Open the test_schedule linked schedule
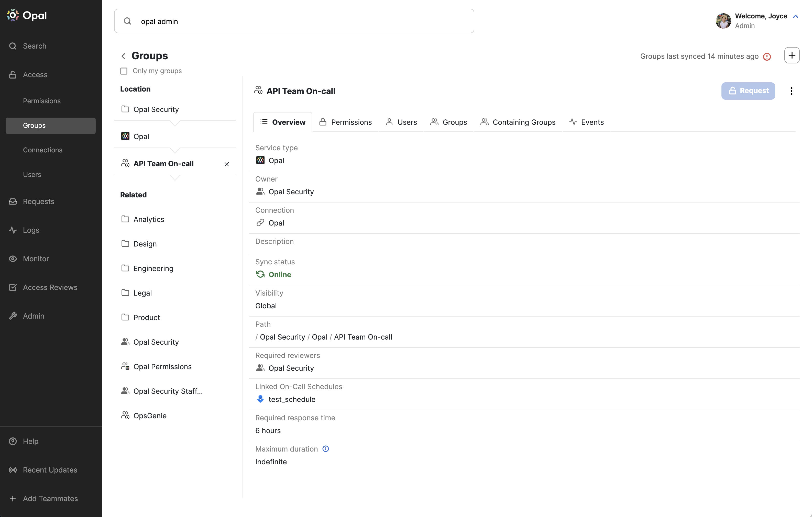The height and width of the screenshot is (517, 812). tap(292, 399)
